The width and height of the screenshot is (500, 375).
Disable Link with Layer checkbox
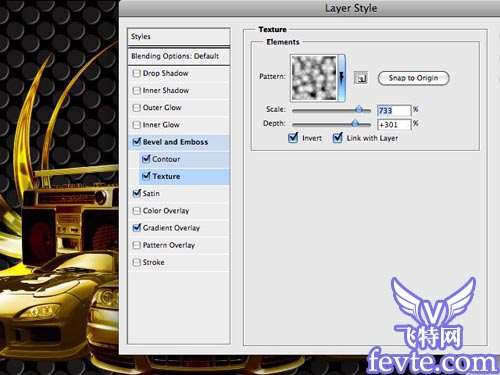[337, 138]
